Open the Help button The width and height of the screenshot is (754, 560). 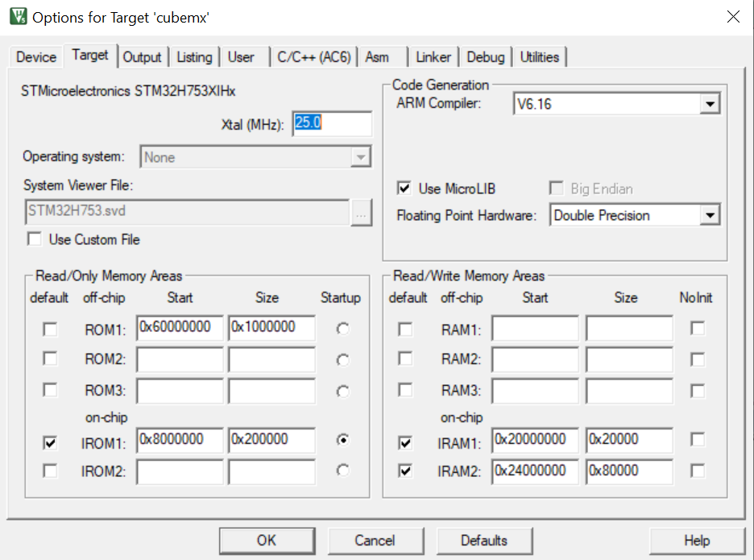coord(697,541)
